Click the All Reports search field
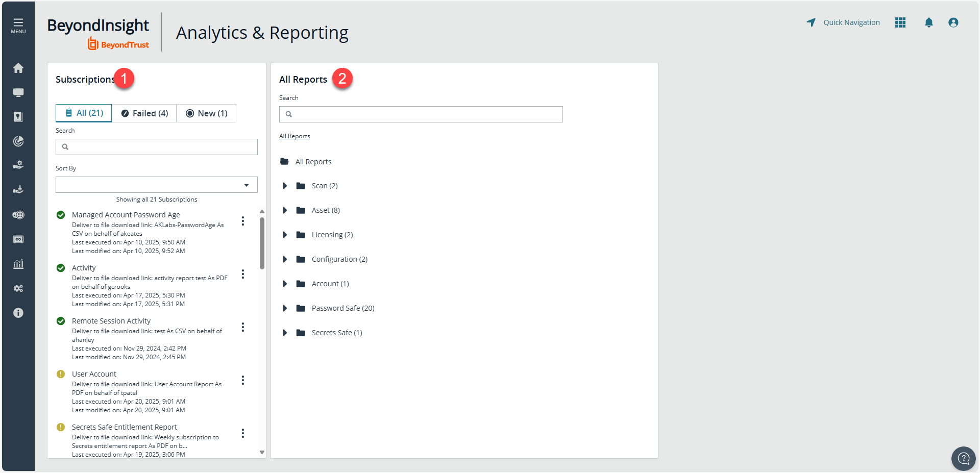This screenshot has height=473, width=980. [x=421, y=114]
